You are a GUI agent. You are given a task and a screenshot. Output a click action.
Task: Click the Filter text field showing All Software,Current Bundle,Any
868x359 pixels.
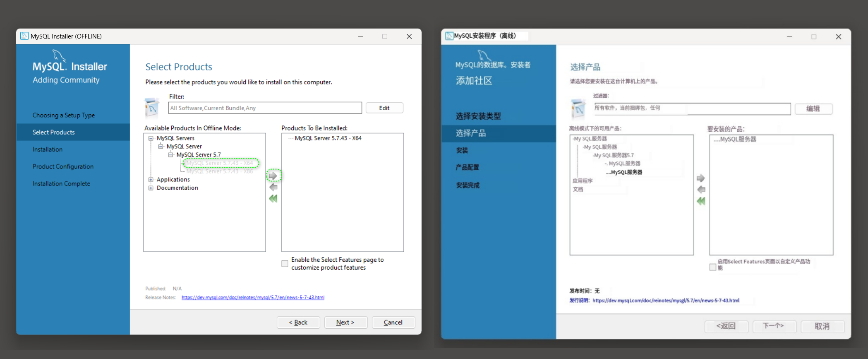coord(265,108)
